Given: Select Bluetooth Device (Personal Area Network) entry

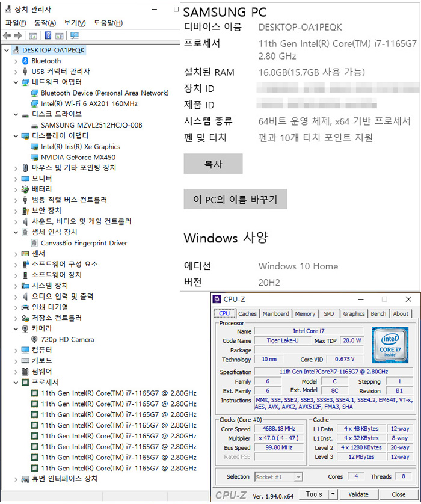Looking at the screenshot, I should click(105, 93).
